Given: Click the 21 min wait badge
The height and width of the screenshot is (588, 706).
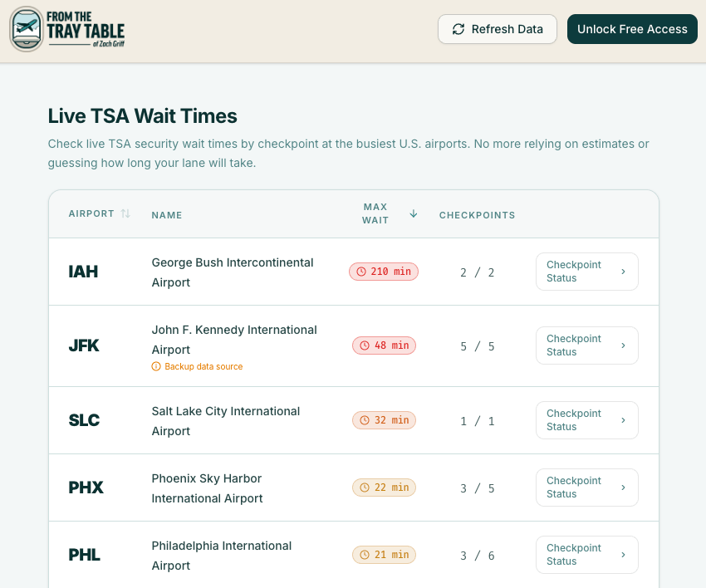Looking at the screenshot, I should (384, 555).
